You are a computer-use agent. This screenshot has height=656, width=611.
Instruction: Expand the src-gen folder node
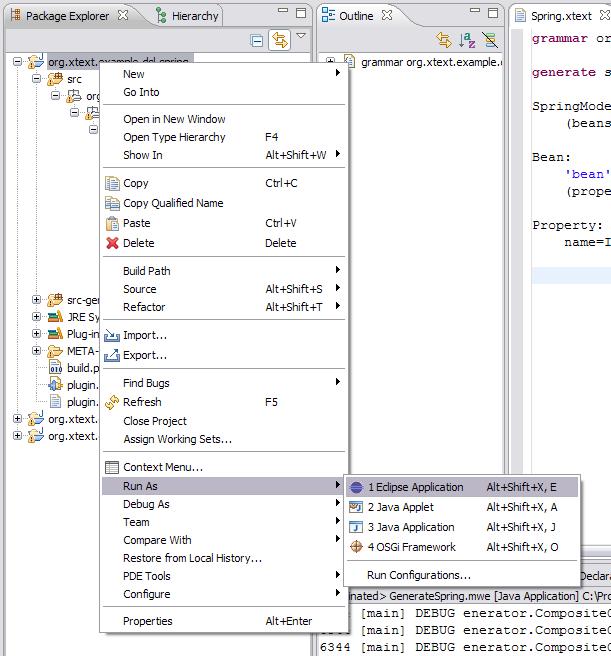point(37,300)
